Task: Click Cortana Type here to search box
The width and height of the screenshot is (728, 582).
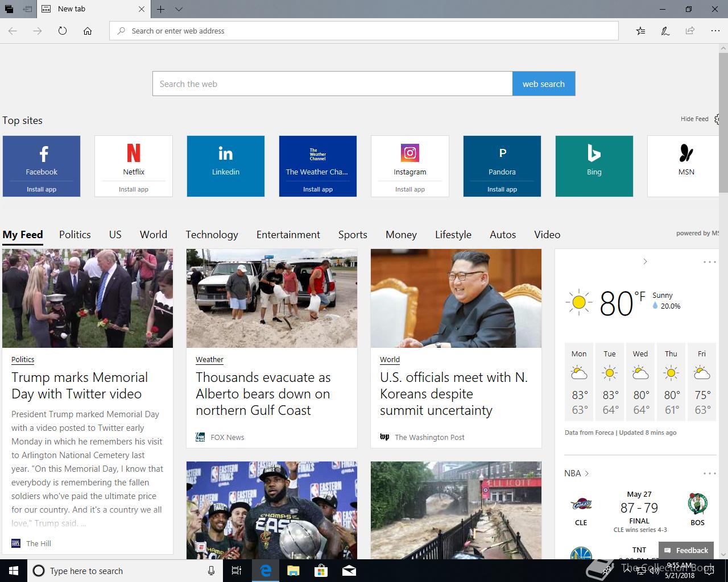Action: pos(125,571)
